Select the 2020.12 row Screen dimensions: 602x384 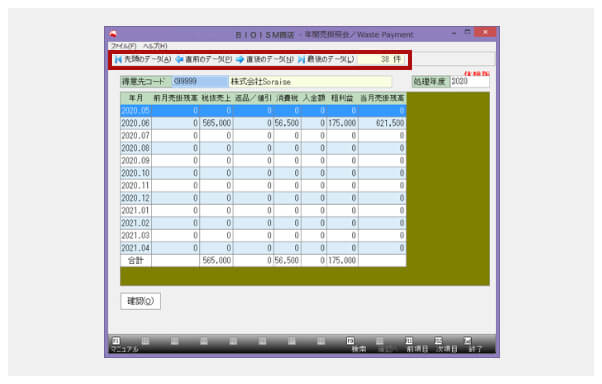click(263, 198)
